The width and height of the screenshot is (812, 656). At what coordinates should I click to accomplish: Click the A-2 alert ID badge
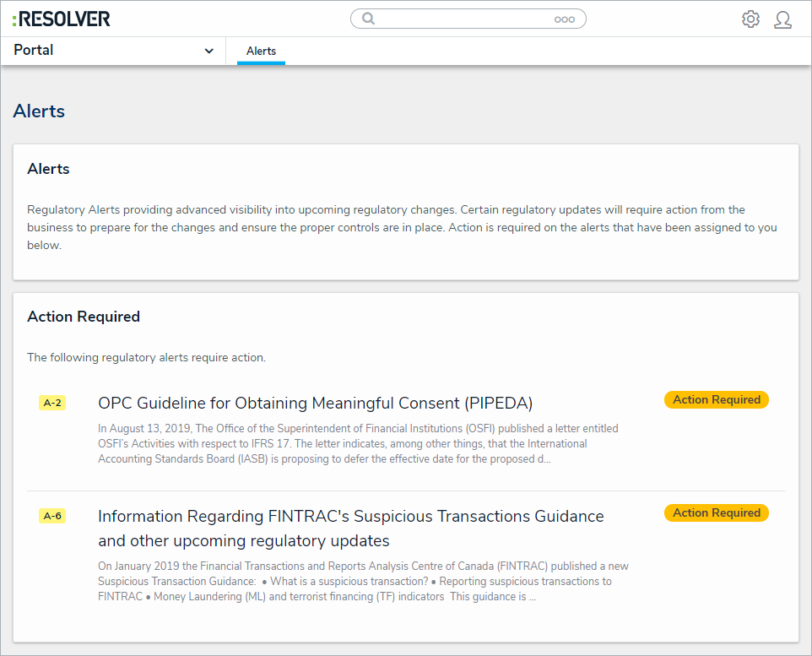tap(52, 403)
